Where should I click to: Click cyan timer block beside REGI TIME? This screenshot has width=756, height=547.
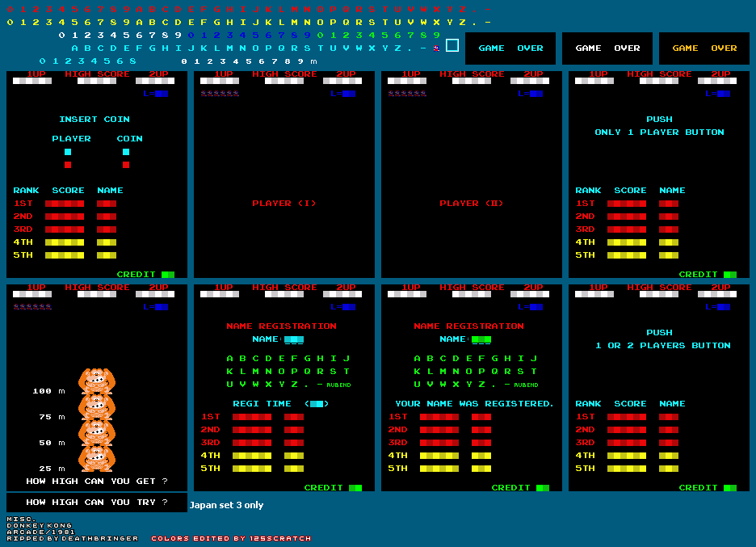tap(317, 404)
